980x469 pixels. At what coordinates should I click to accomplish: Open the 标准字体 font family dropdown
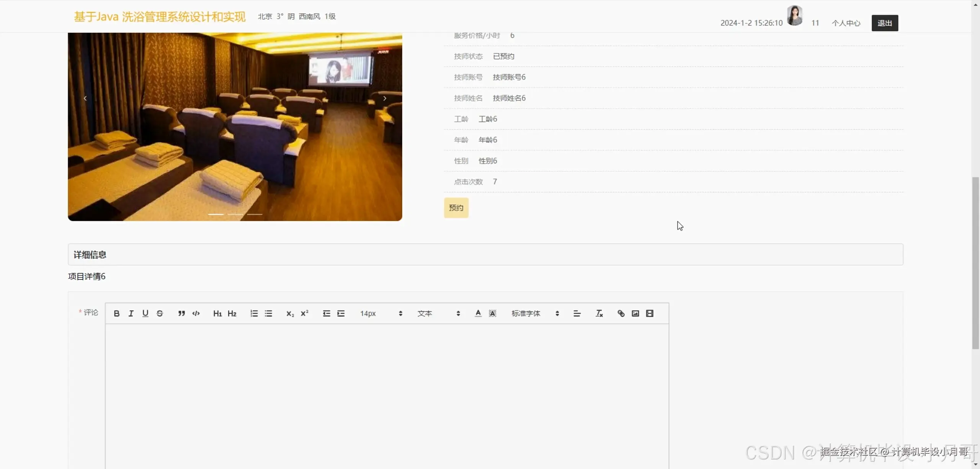[x=535, y=313]
